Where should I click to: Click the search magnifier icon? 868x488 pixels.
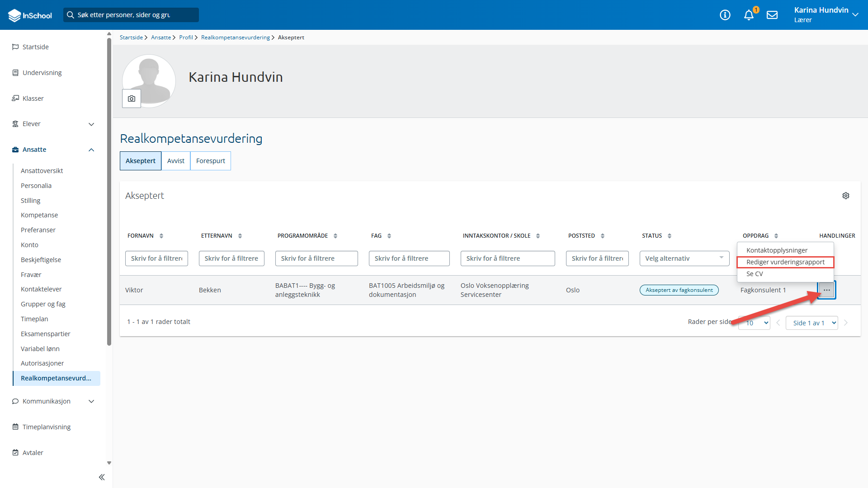(70, 15)
